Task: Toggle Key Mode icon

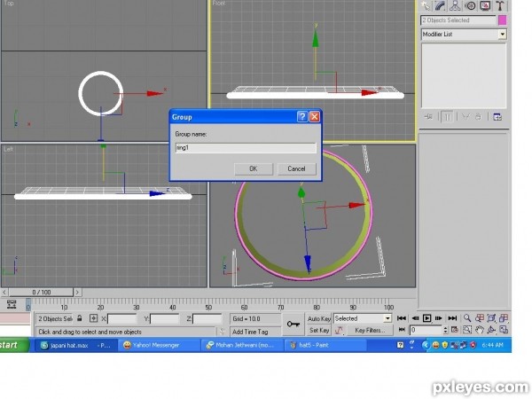Action: [x=402, y=330]
